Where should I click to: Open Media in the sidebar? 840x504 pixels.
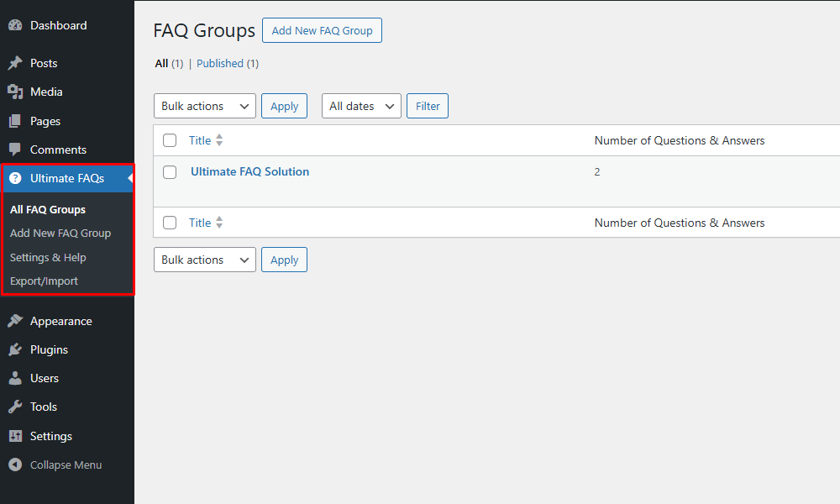point(46,92)
